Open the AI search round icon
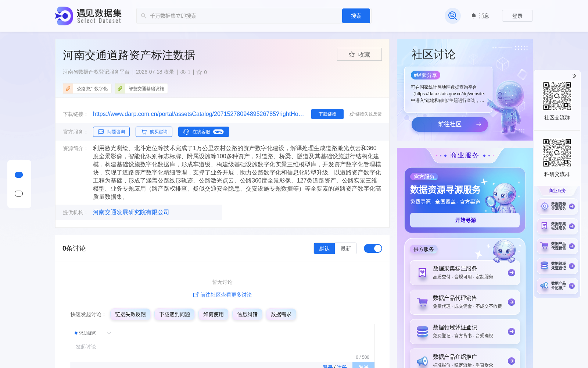Screen dimensions: 588x368 [453, 16]
